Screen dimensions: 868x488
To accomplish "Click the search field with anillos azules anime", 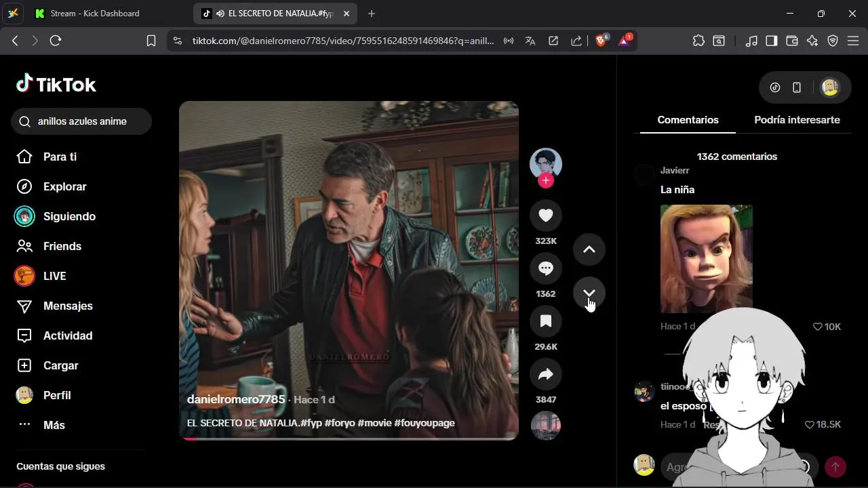I will pos(81,121).
